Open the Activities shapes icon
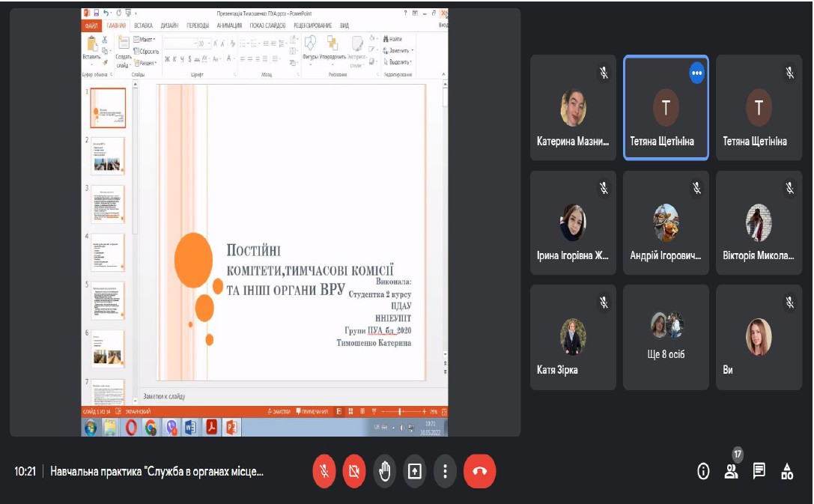This screenshot has height=504, width=814. click(787, 471)
